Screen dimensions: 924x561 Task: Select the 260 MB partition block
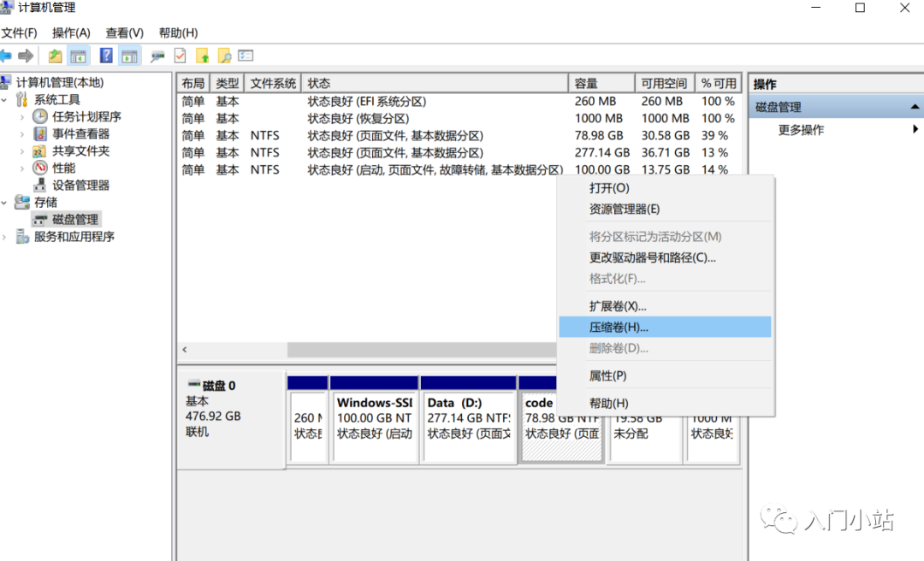[x=308, y=420]
